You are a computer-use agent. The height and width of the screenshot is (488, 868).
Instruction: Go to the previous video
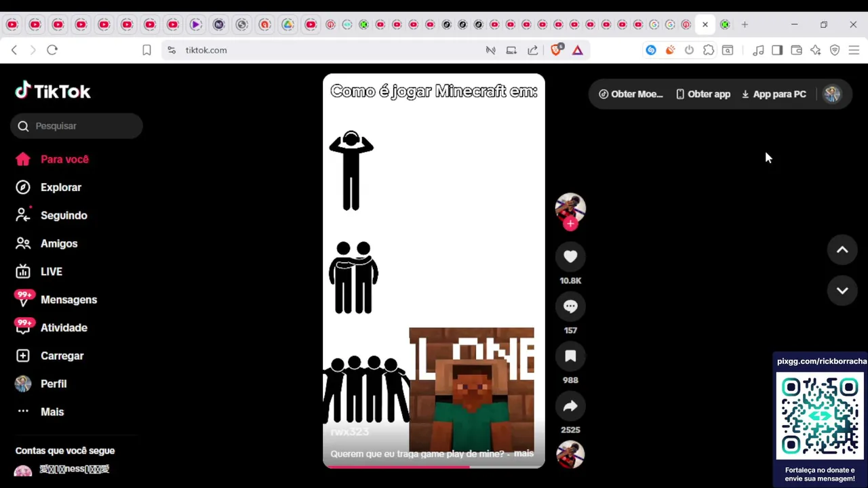(842, 250)
